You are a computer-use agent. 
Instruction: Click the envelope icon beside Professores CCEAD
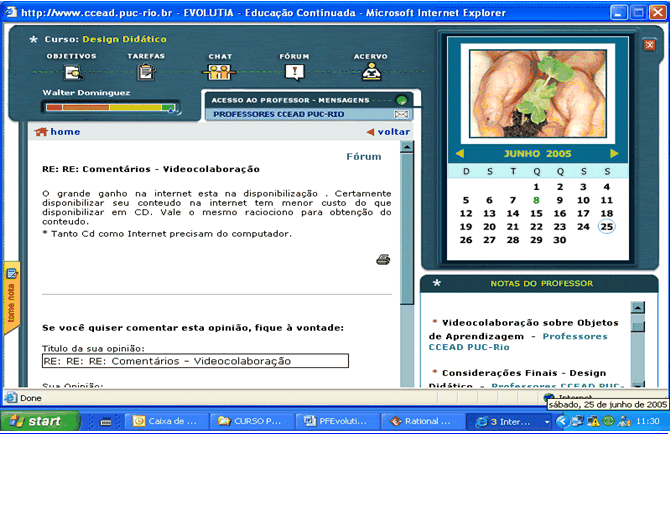point(402,115)
